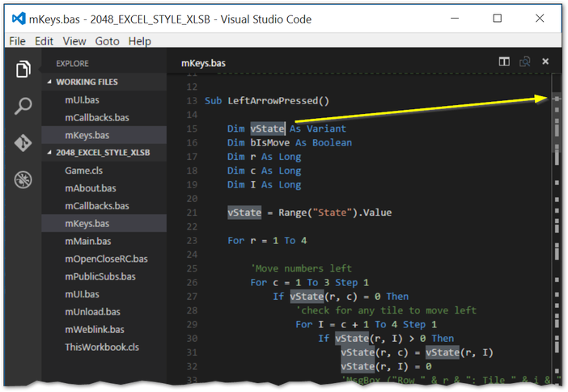Open mPublicSubs.bas in the file list

pos(104,276)
